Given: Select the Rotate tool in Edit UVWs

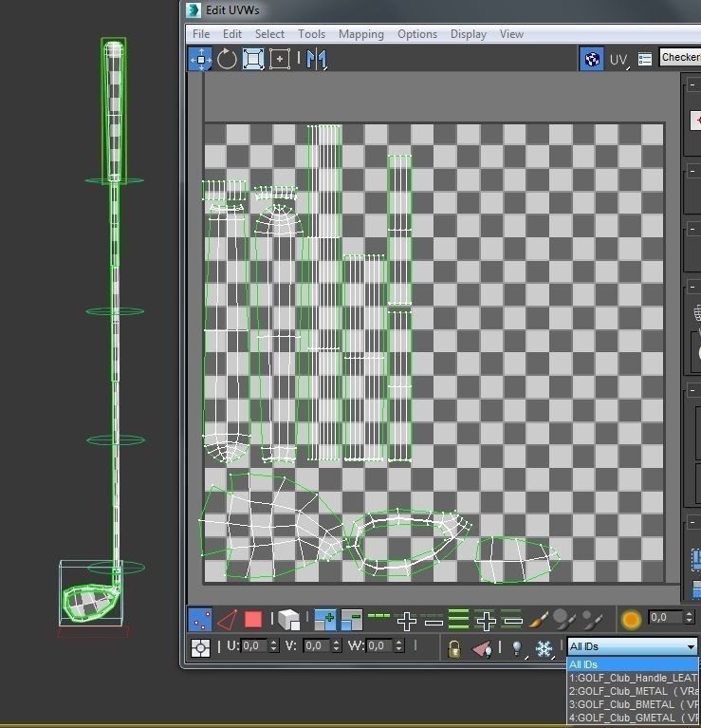Looking at the screenshot, I should 227,59.
